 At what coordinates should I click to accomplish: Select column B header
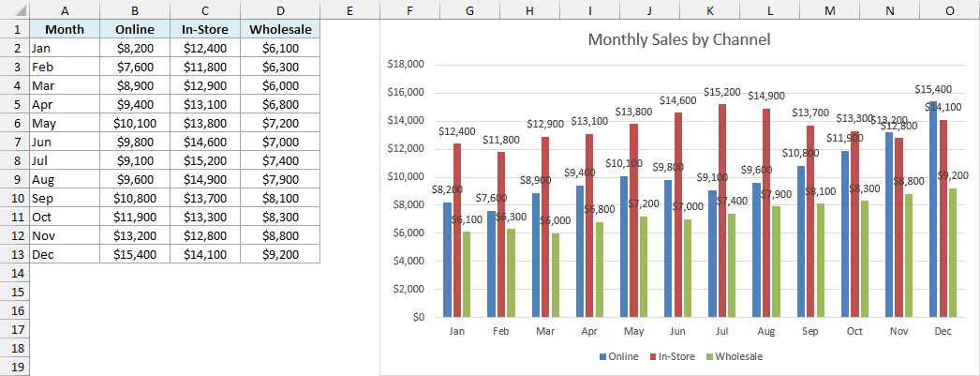134,10
